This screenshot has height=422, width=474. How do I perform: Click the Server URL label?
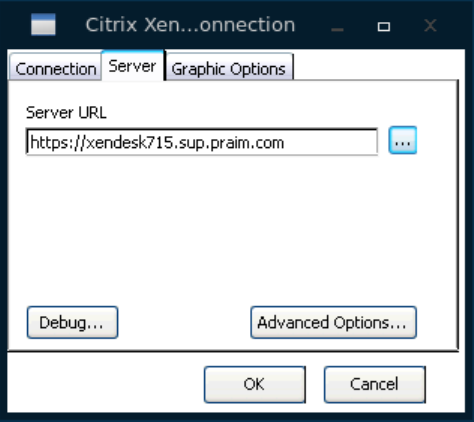coord(66,113)
